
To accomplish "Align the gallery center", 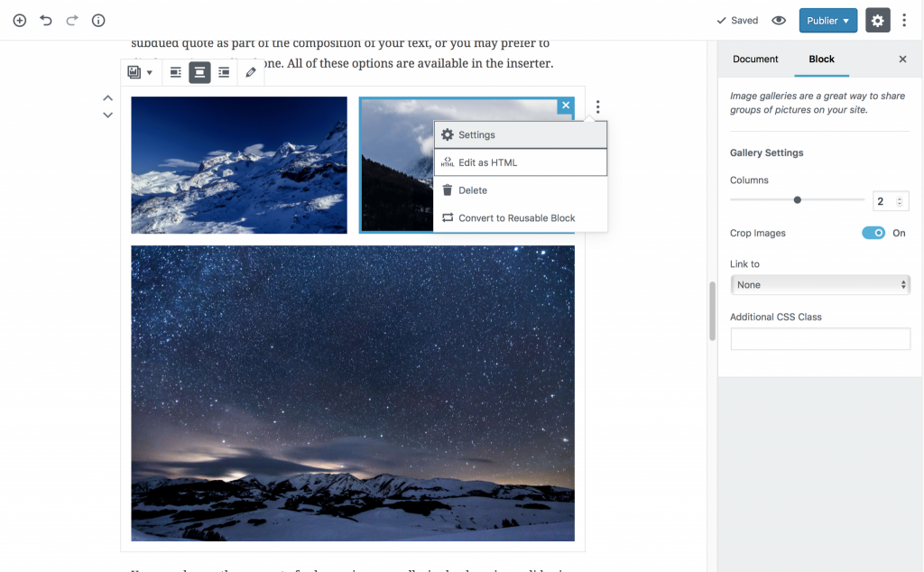I will point(199,72).
